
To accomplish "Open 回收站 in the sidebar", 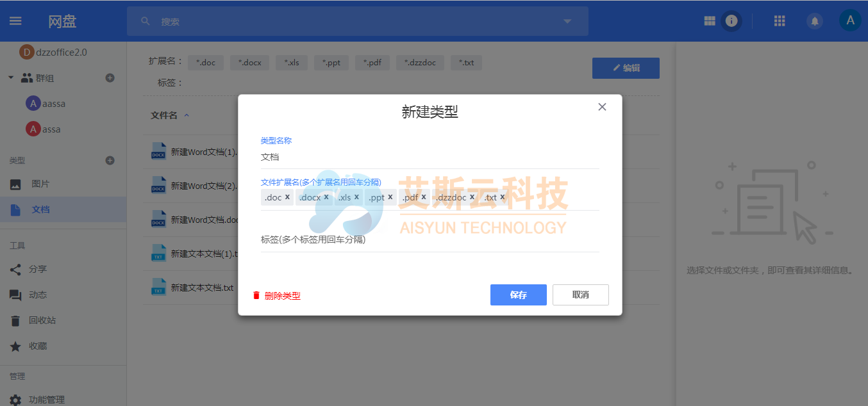I will click(42, 320).
